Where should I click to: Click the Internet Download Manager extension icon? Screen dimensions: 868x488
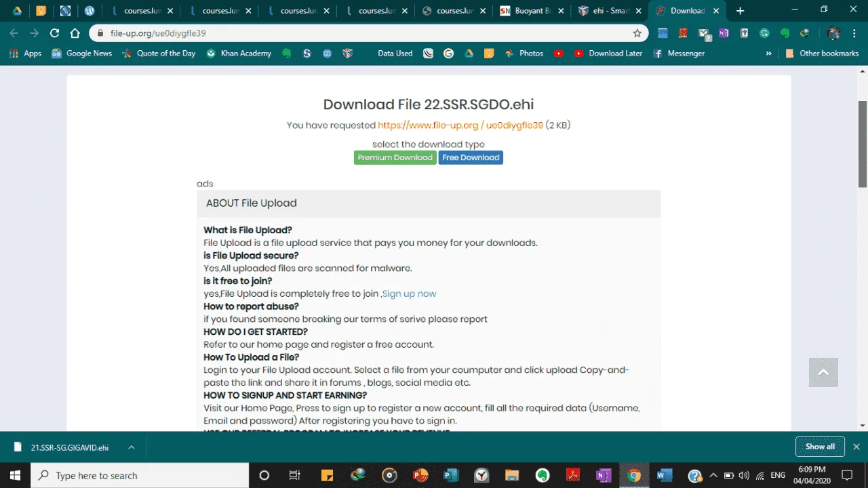(x=805, y=33)
